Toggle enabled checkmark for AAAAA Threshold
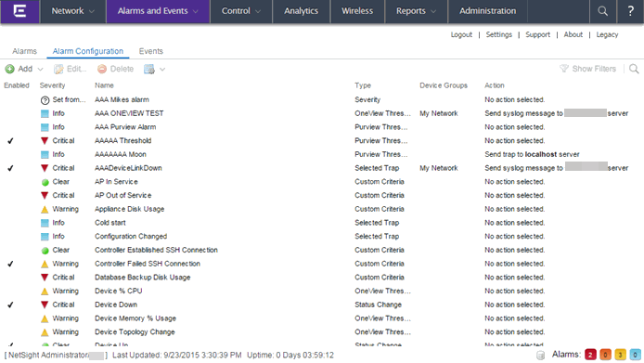This screenshot has height=363, width=644. coord(11,141)
